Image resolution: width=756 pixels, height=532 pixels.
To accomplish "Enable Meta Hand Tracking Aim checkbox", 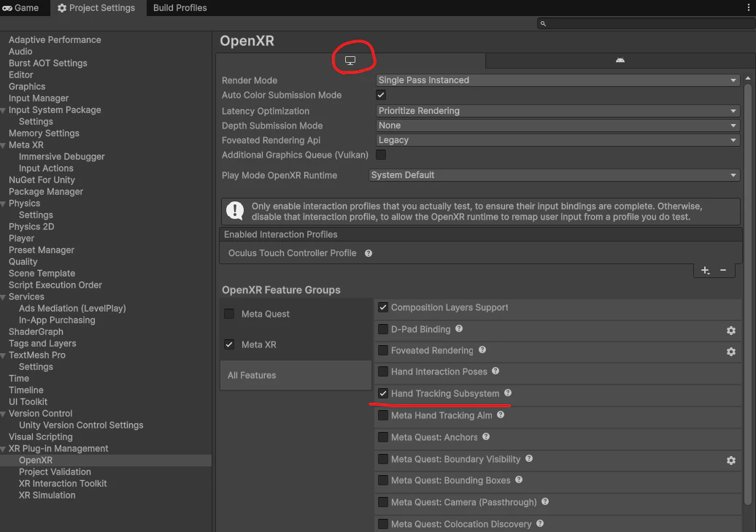I will (383, 415).
